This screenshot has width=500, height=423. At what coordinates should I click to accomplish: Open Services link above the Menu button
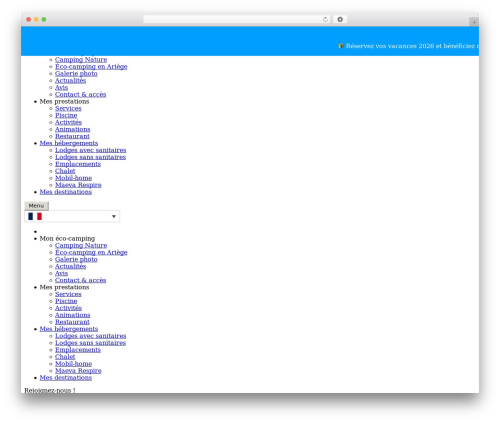pos(68,108)
